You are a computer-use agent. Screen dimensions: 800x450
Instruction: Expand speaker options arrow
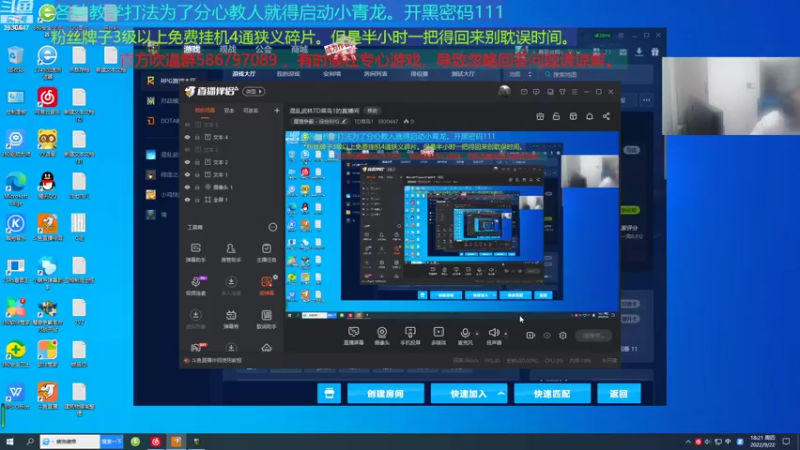point(506,334)
